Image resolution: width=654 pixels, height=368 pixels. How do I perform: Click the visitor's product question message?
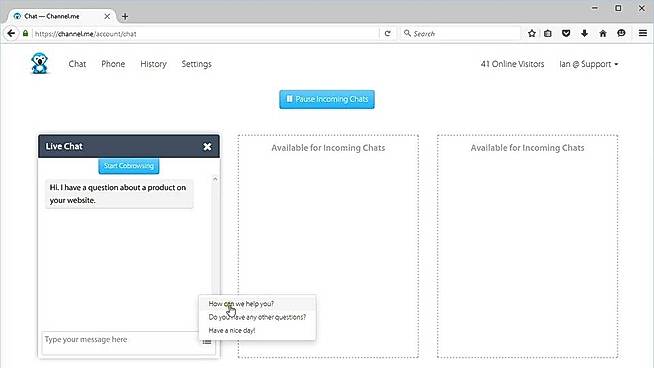click(x=119, y=194)
